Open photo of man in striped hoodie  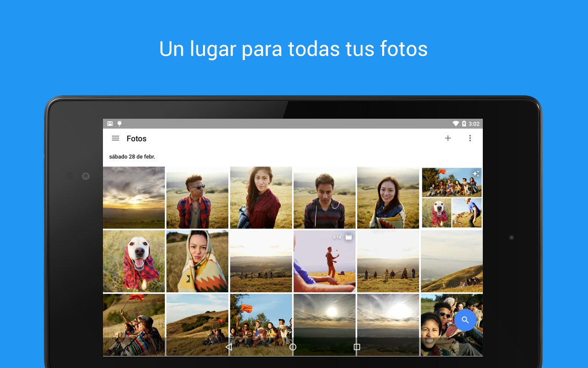tap(325, 197)
